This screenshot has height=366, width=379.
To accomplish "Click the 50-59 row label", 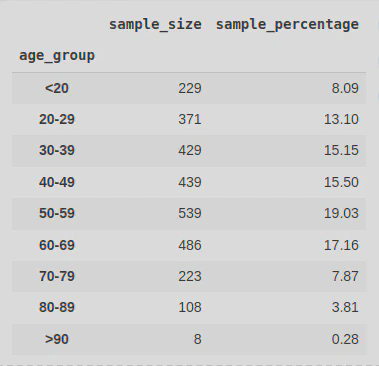I will [57, 213].
